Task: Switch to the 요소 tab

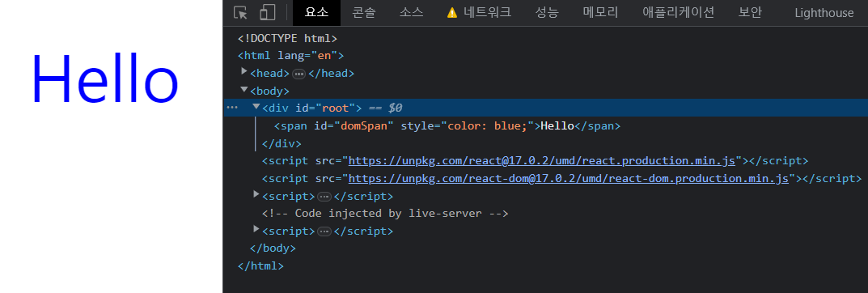Action: 316,13
